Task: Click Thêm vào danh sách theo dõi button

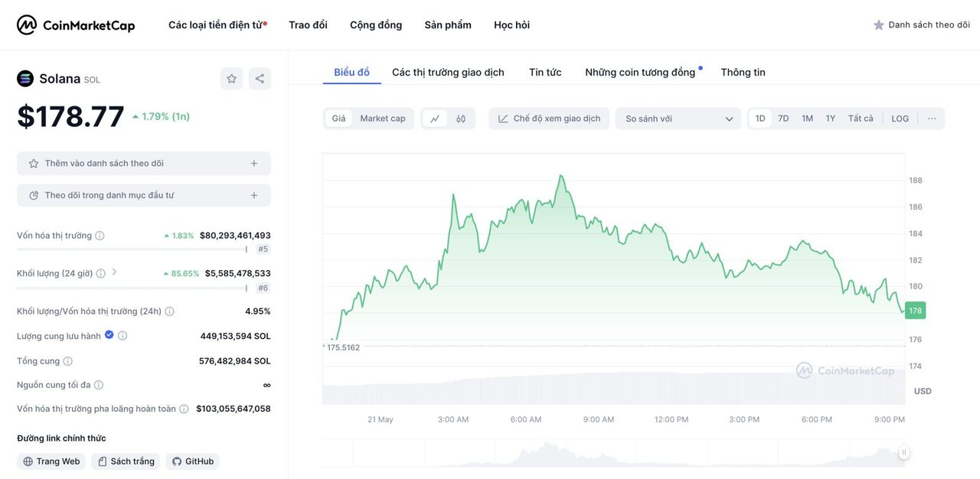Action: click(x=144, y=164)
